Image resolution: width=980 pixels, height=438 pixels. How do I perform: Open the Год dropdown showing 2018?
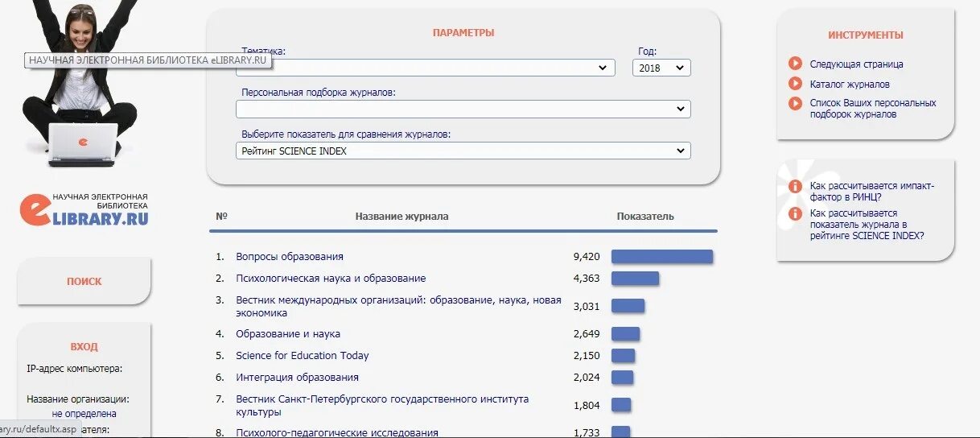click(661, 68)
